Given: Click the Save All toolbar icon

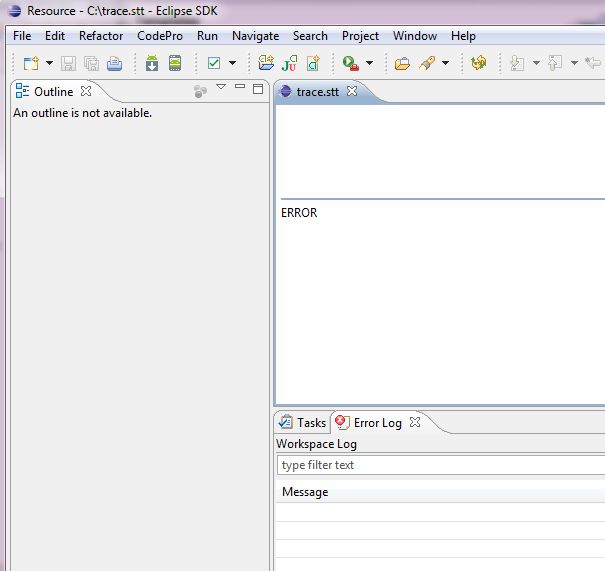Looking at the screenshot, I should pos(91,63).
